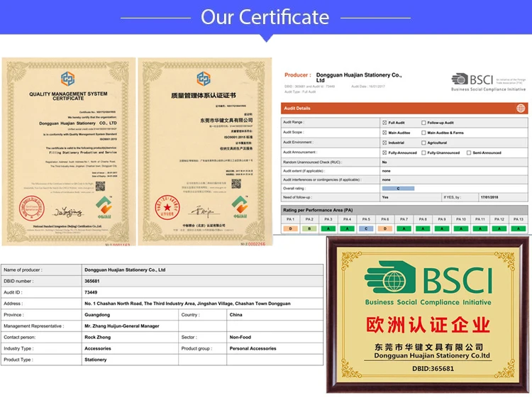Viewport: 532px width, 405px height.
Task: Toggle the Main Auditee checkbox
Action: point(384,133)
